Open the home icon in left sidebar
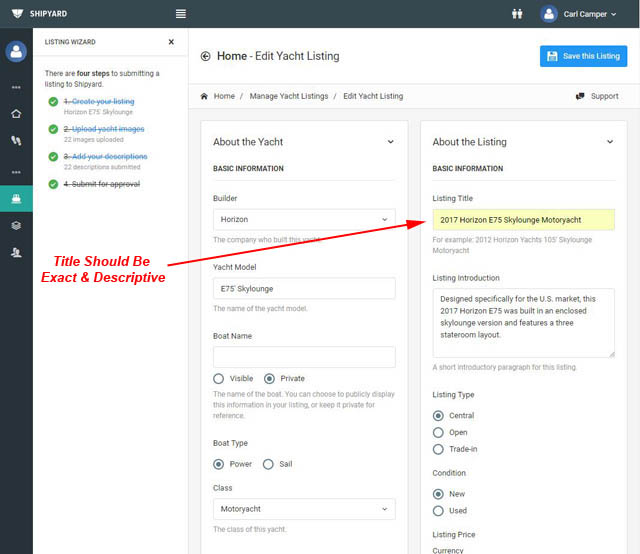 [16, 113]
